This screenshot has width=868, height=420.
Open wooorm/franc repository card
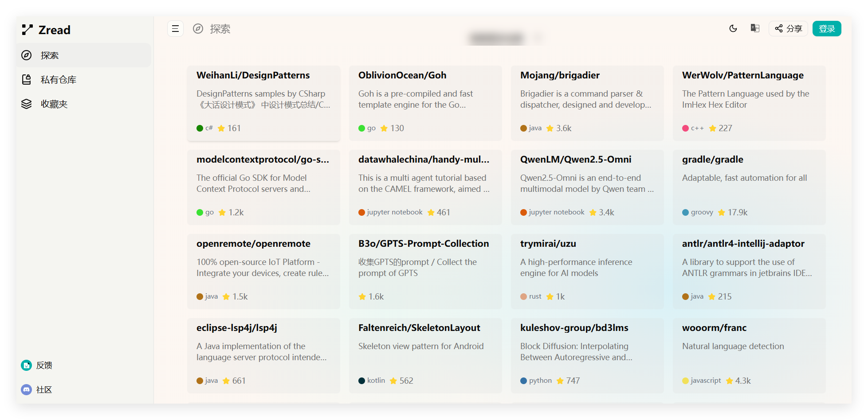coord(749,356)
